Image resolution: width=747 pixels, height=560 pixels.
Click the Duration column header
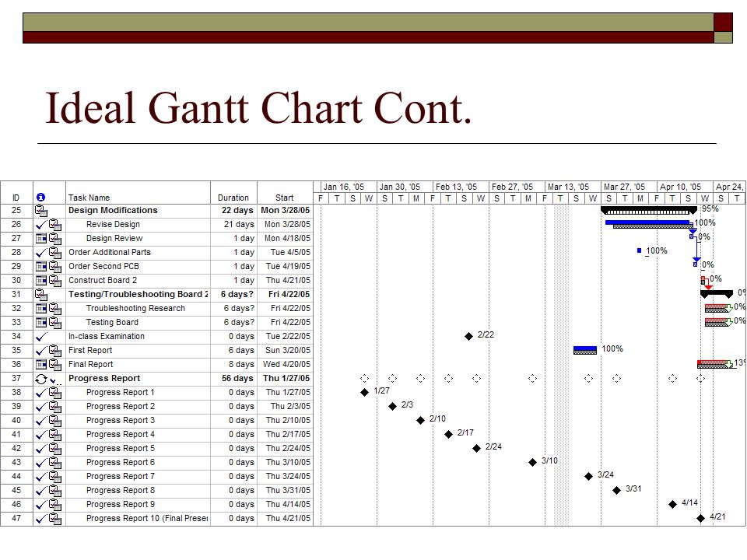point(233,198)
